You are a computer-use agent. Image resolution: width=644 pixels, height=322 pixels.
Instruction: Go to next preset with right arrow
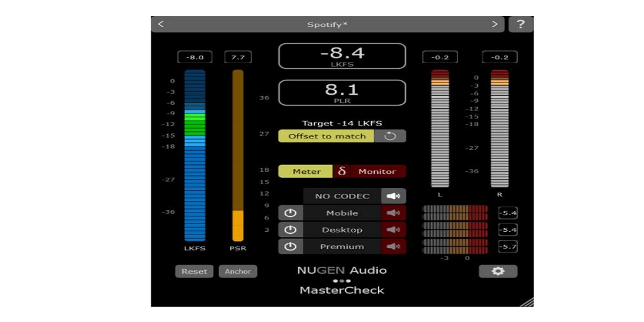pos(495,24)
